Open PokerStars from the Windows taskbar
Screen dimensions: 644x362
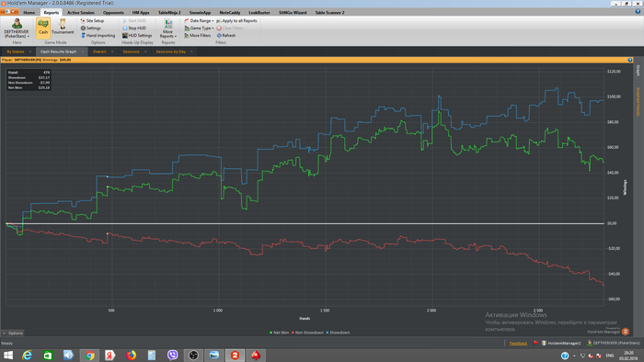pyautogui.click(x=256, y=355)
